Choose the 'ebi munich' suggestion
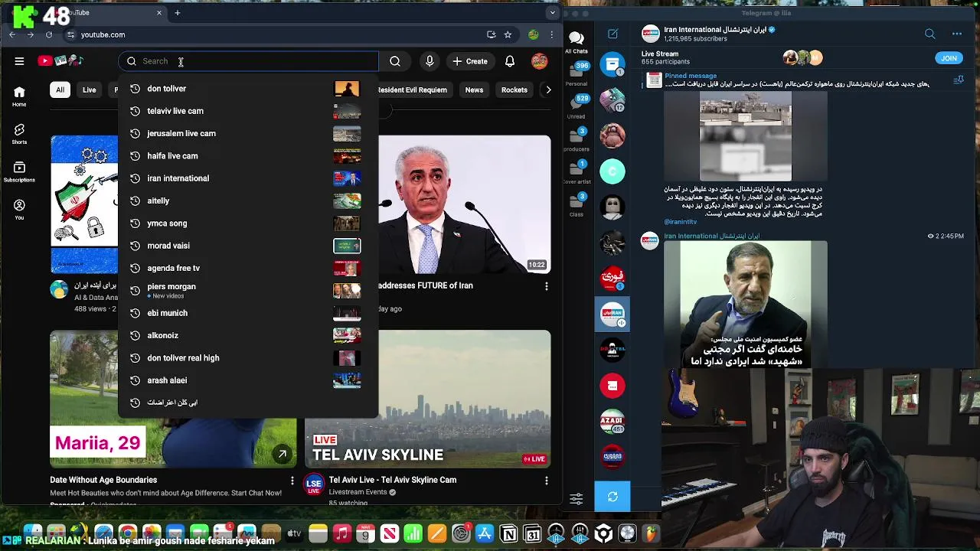The width and height of the screenshot is (980, 551). 248,313
